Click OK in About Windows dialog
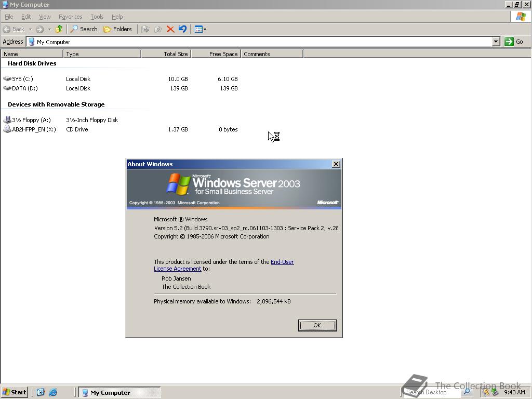This screenshot has height=399, width=532. 317,325
